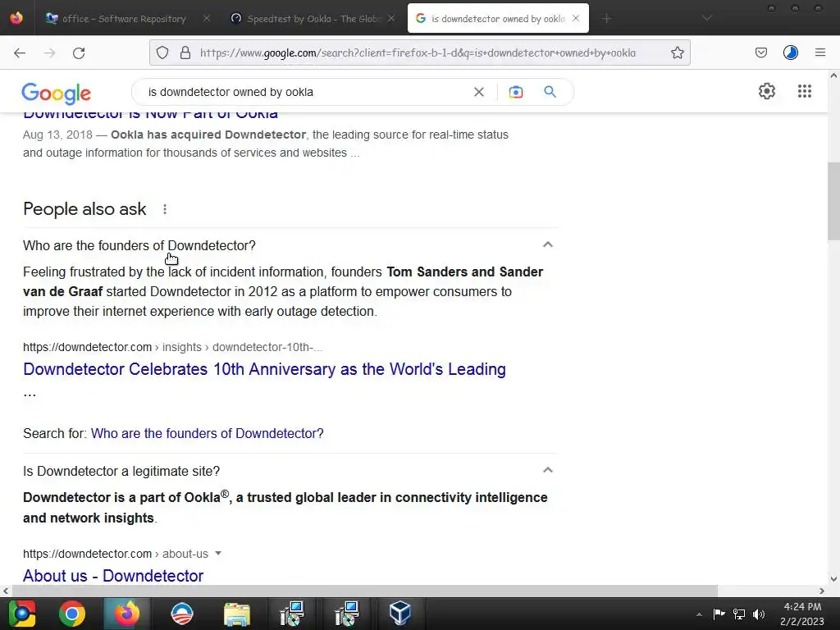Click the scroll right arrow
Screen dimensions: 840x630
click(x=822, y=591)
